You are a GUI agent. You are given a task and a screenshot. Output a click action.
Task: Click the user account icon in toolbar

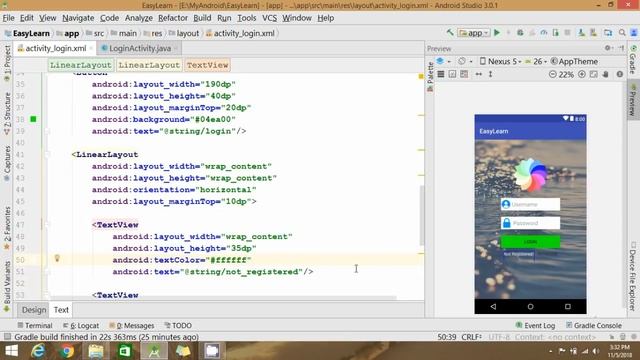[x=634, y=33]
